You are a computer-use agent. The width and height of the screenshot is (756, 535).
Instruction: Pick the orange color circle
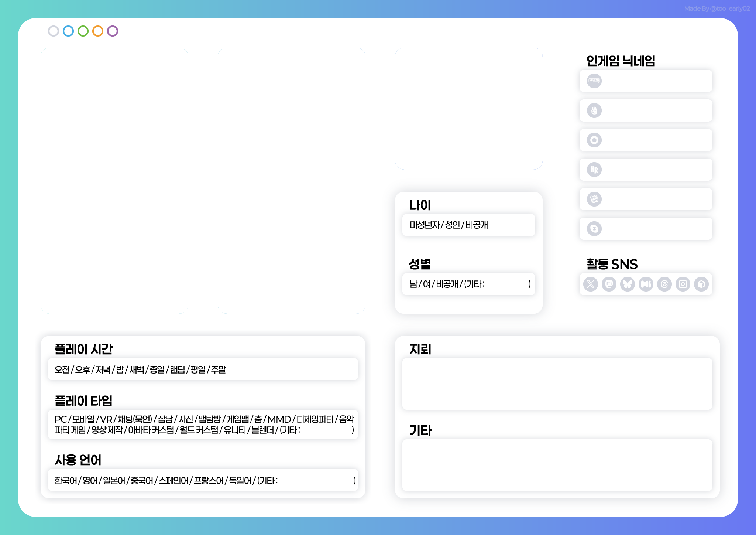[x=98, y=31]
